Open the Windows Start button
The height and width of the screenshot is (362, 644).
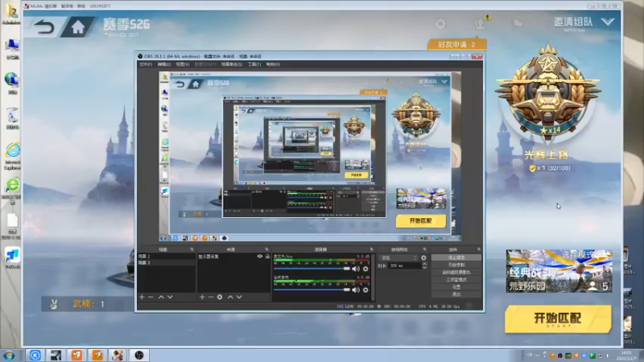[x=9, y=356]
